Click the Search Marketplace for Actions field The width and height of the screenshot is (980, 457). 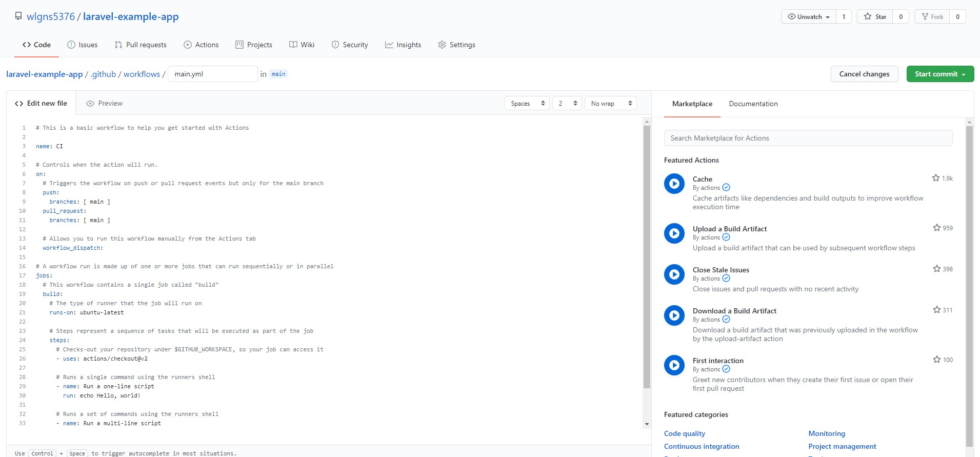[x=808, y=138]
